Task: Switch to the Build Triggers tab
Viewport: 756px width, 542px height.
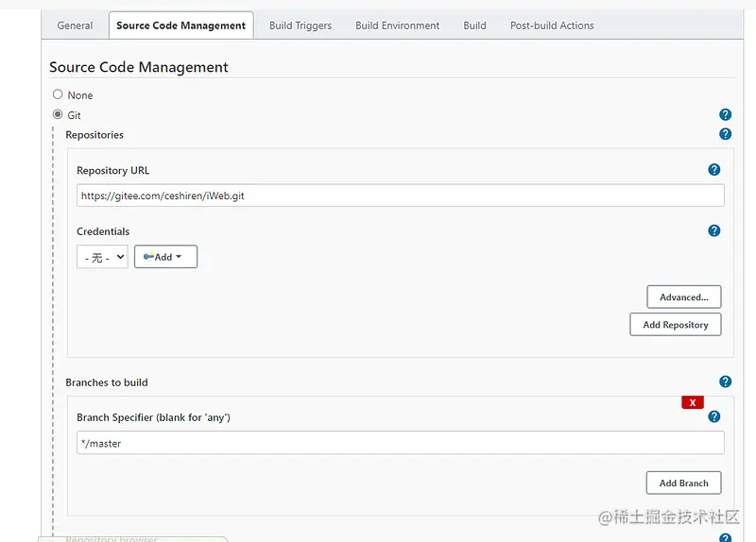Action: (301, 25)
